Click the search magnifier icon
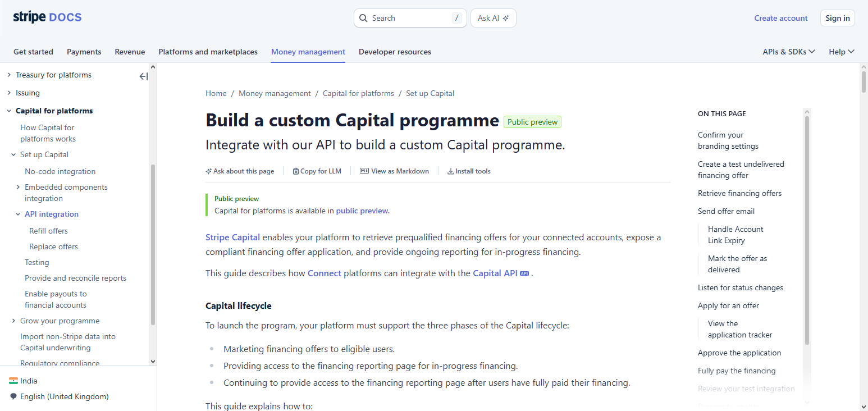868x411 pixels. point(363,18)
